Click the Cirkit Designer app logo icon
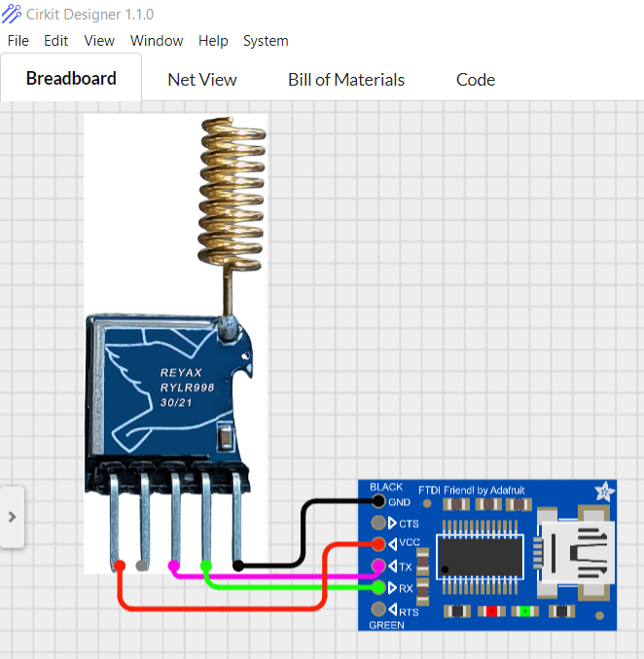Viewport: 644px width, 659px height. pos(12,14)
